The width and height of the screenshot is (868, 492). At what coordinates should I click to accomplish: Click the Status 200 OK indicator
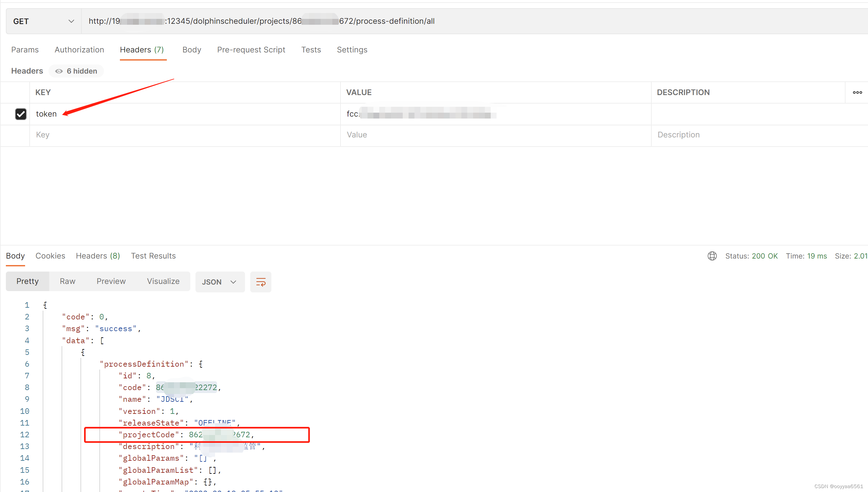click(751, 256)
